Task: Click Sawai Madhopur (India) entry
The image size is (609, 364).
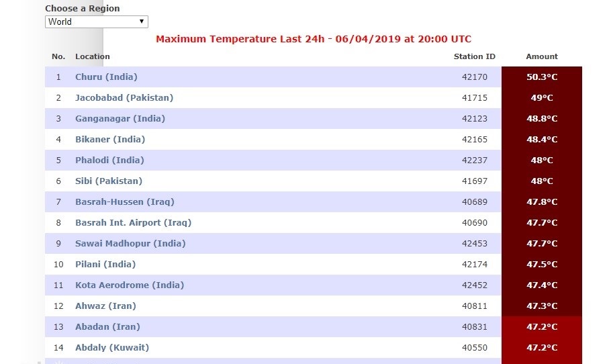Action: (130, 244)
